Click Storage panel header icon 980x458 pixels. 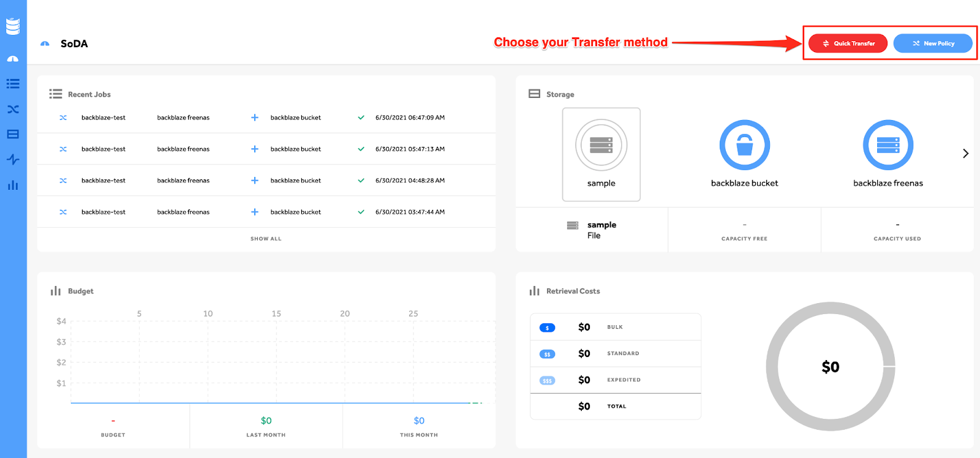(534, 94)
